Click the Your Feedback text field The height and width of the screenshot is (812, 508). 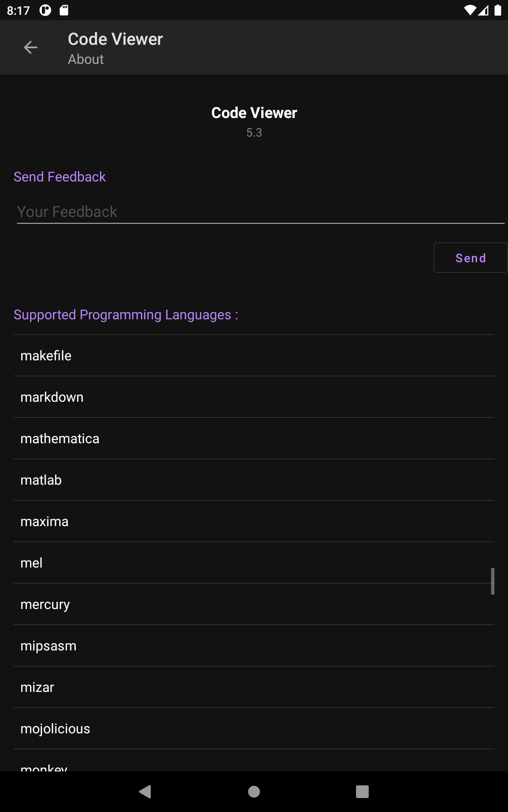[x=260, y=212]
